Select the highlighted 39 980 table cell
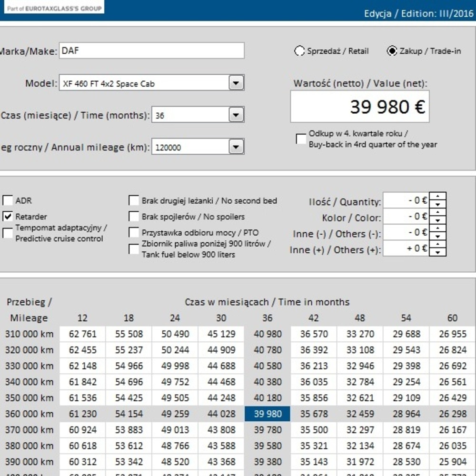This screenshot has height=476, width=476. click(x=268, y=414)
